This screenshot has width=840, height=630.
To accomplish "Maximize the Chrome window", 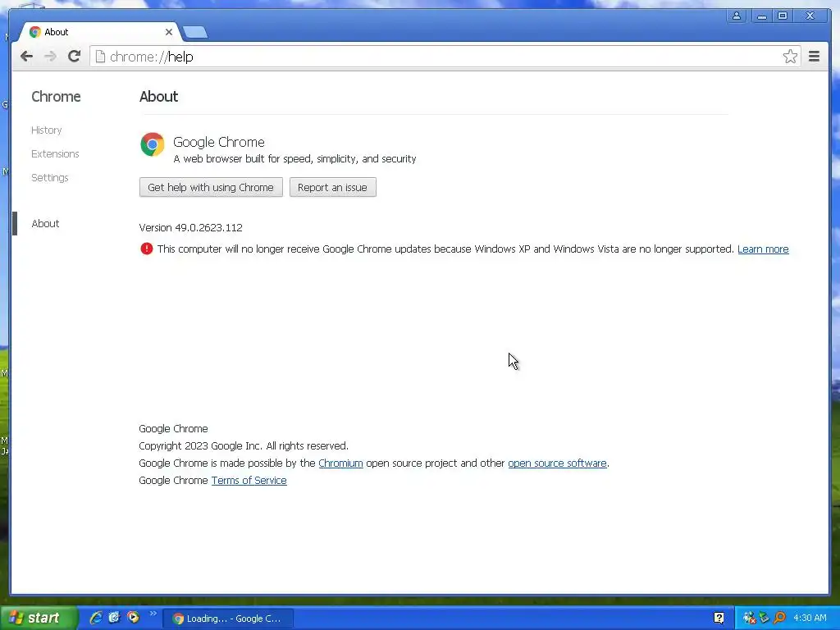I will 782,16.
